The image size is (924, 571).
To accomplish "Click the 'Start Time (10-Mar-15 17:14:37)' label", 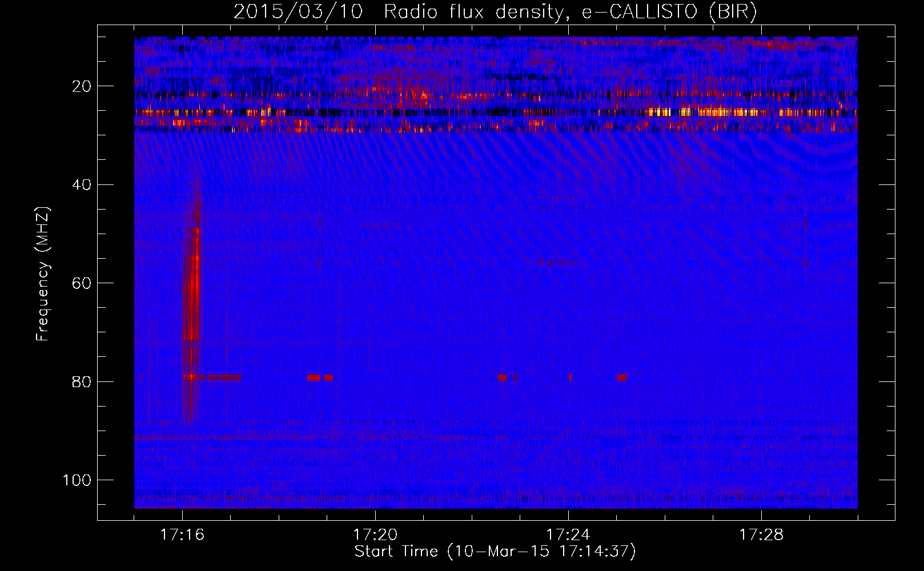I will [495, 552].
